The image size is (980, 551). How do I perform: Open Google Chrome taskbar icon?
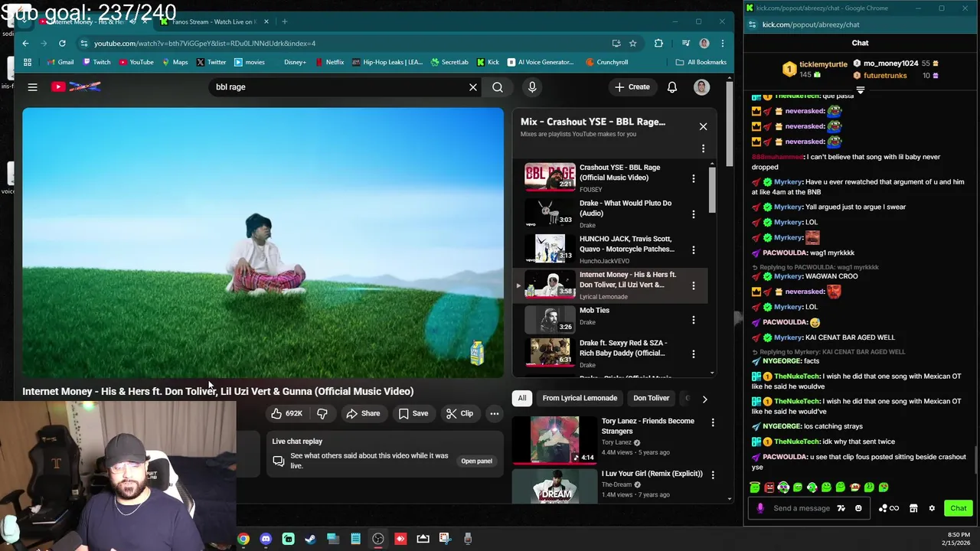point(243,539)
